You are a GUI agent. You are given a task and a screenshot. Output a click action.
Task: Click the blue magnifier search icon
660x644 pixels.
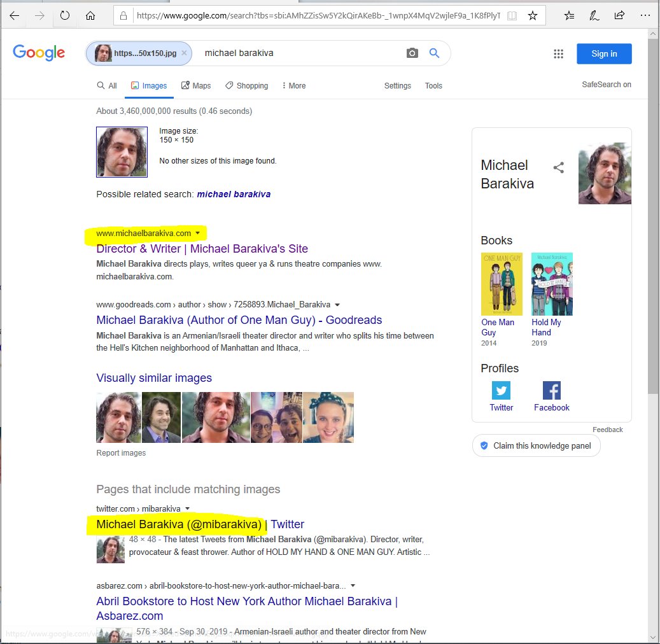click(434, 53)
